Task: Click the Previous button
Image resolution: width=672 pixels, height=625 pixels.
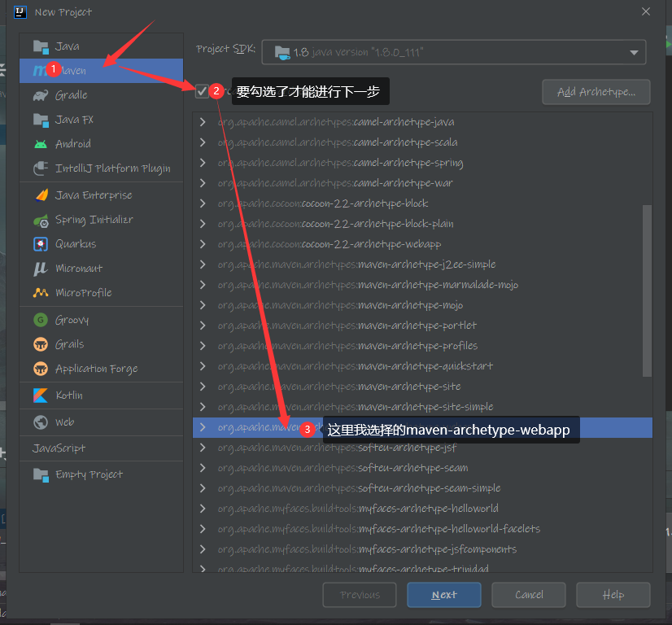Action: pyautogui.click(x=360, y=595)
